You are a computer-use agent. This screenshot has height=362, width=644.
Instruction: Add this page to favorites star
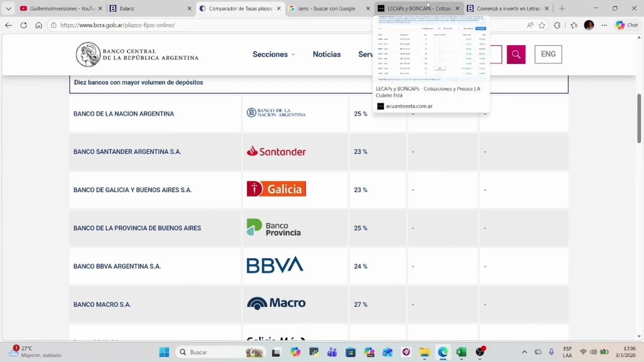pos(542,25)
